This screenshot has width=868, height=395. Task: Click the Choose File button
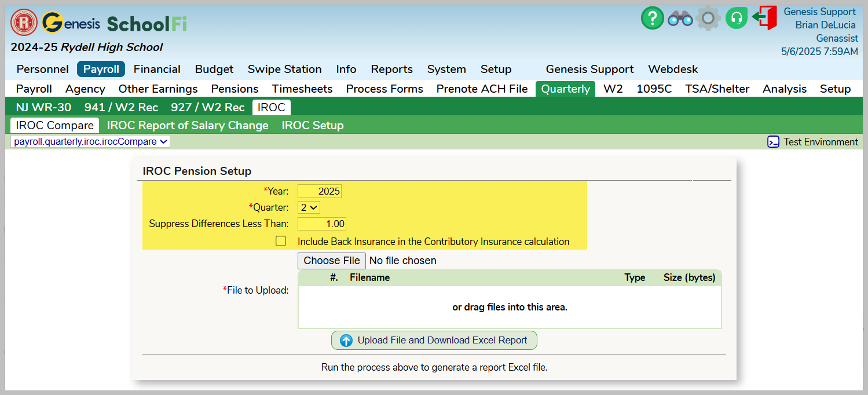pyautogui.click(x=332, y=261)
